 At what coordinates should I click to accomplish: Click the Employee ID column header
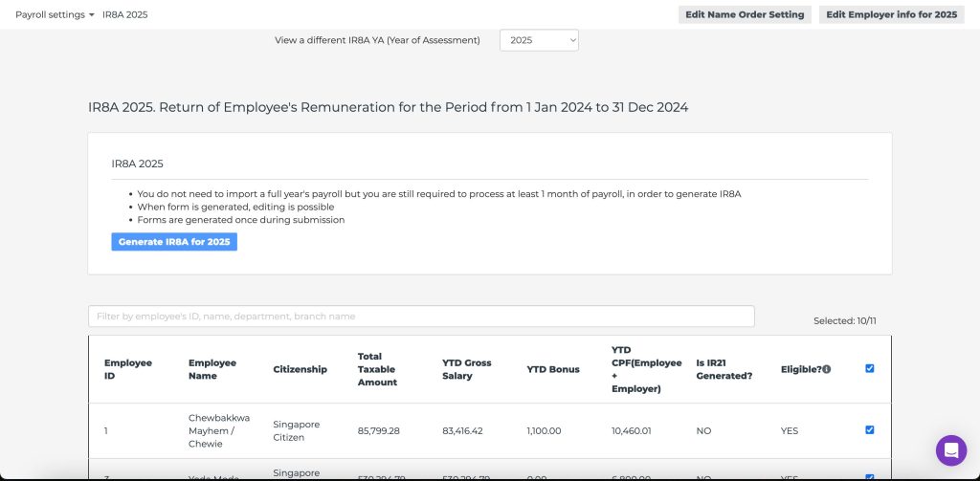coord(128,369)
